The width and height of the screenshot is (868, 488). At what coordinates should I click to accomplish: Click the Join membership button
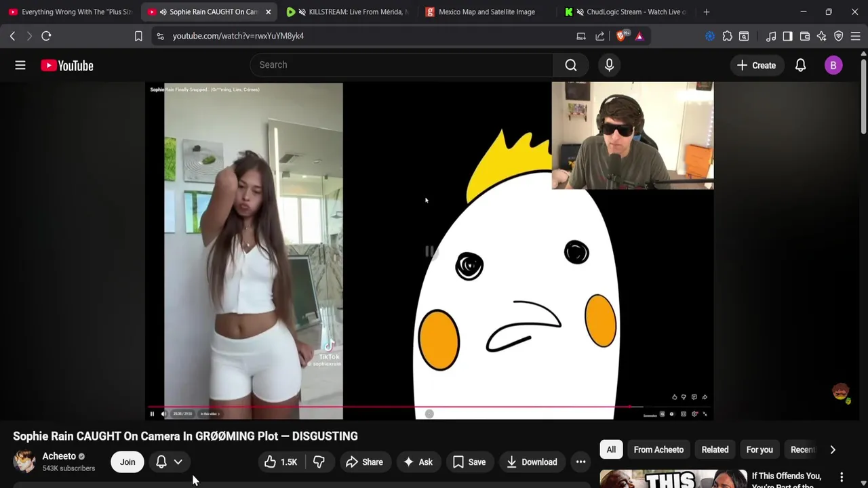click(127, 462)
